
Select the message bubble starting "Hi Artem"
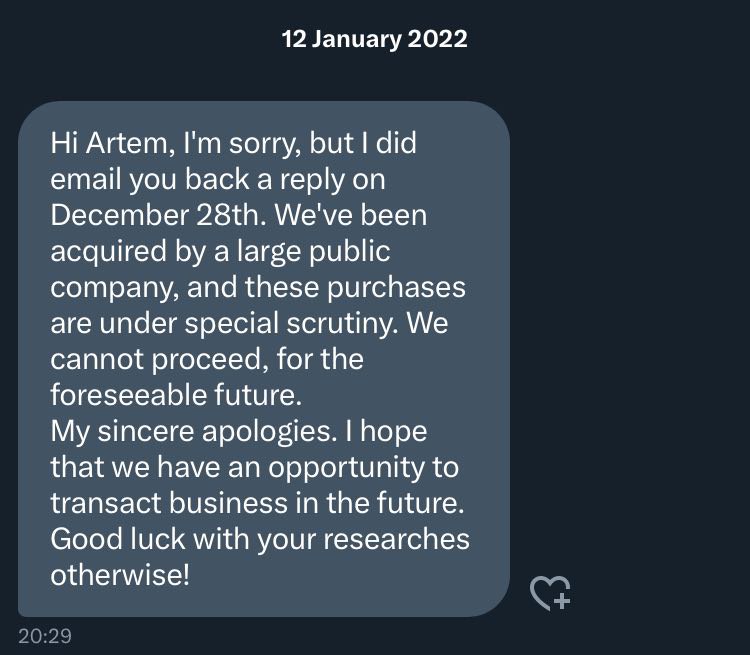pos(264,359)
